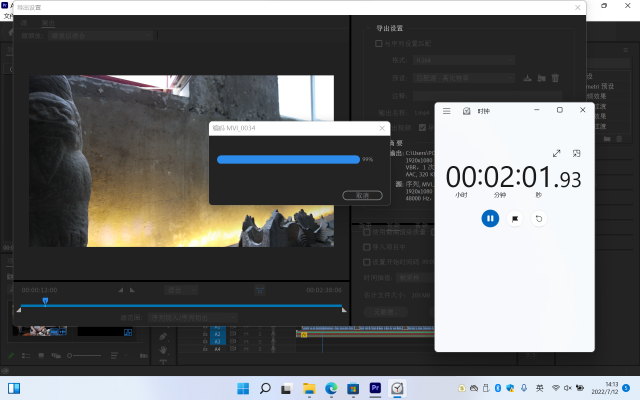Select the Hand tool in Premiere
Screen dimensions: 640x400
(x=163, y=350)
